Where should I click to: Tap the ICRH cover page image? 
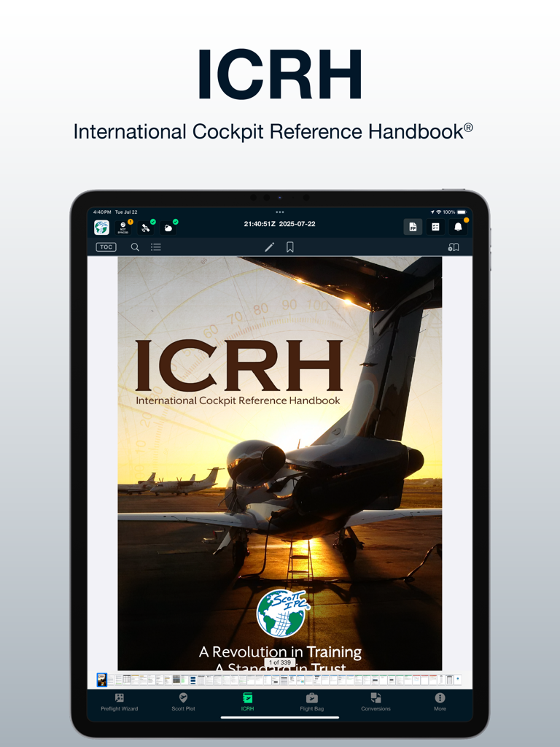point(280,463)
